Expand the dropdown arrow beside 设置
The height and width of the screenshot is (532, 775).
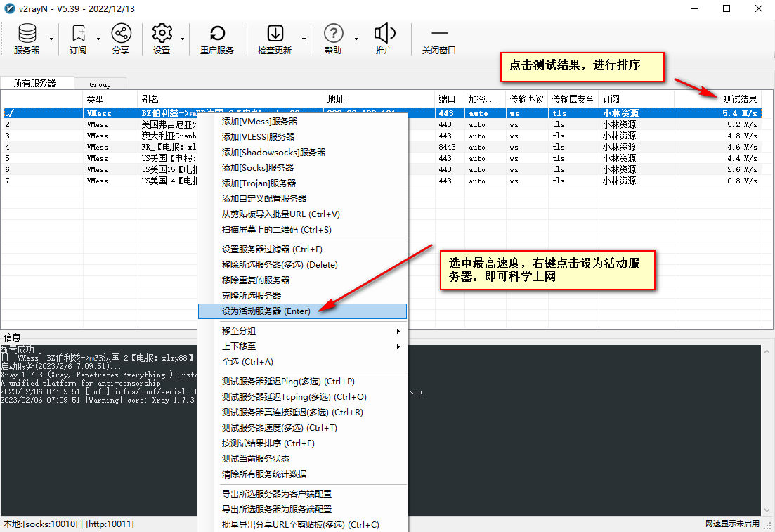(x=183, y=39)
